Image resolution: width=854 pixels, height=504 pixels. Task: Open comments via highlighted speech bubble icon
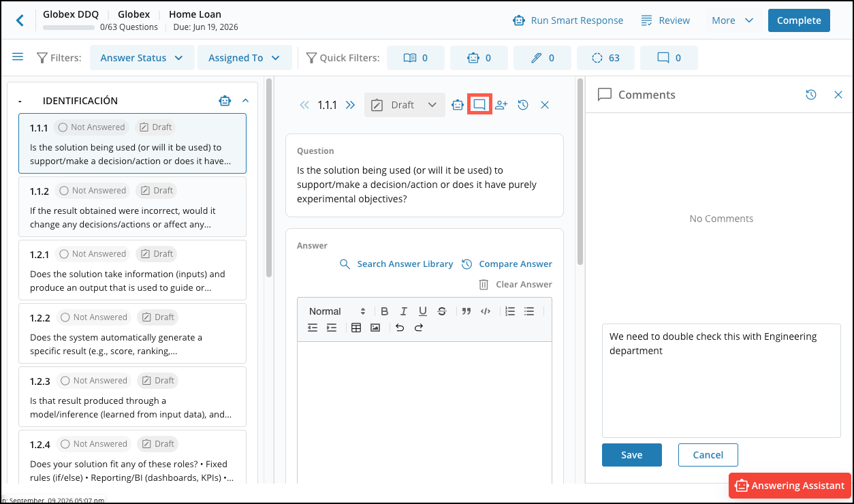479,105
